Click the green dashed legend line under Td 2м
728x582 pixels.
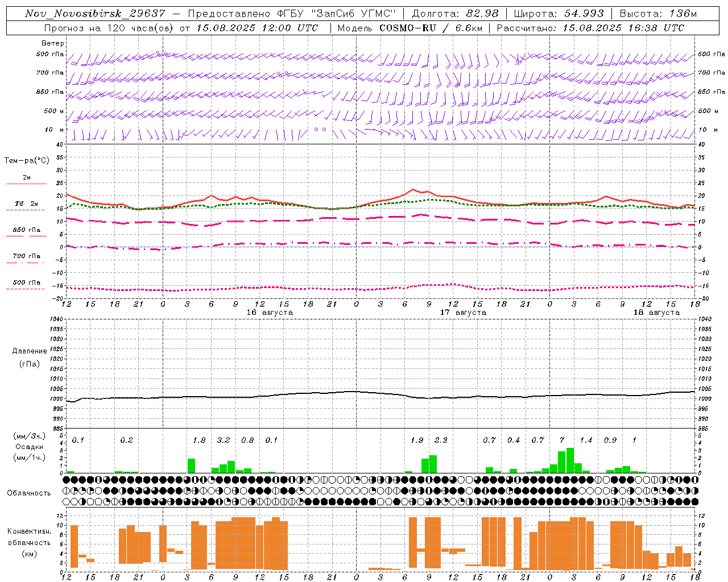click(25, 210)
